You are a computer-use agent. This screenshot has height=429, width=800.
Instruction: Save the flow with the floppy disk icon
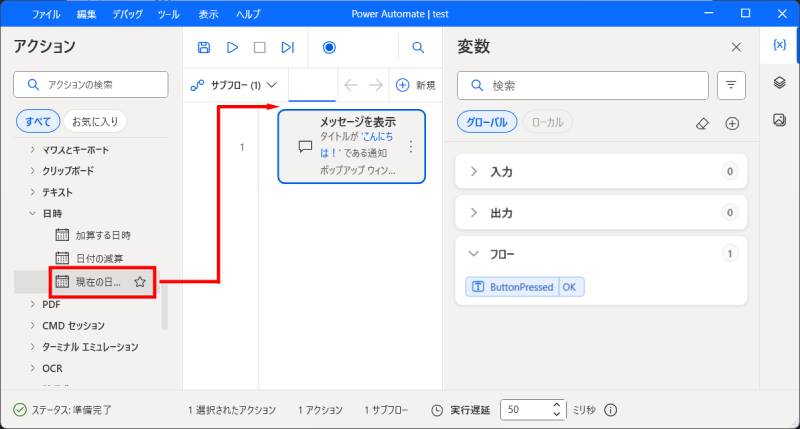click(x=204, y=47)
